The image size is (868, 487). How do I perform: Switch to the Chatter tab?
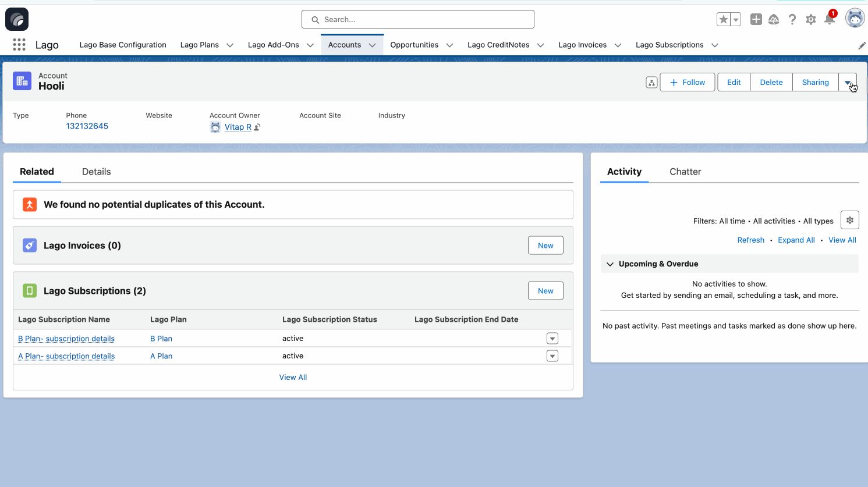[685, 172]
